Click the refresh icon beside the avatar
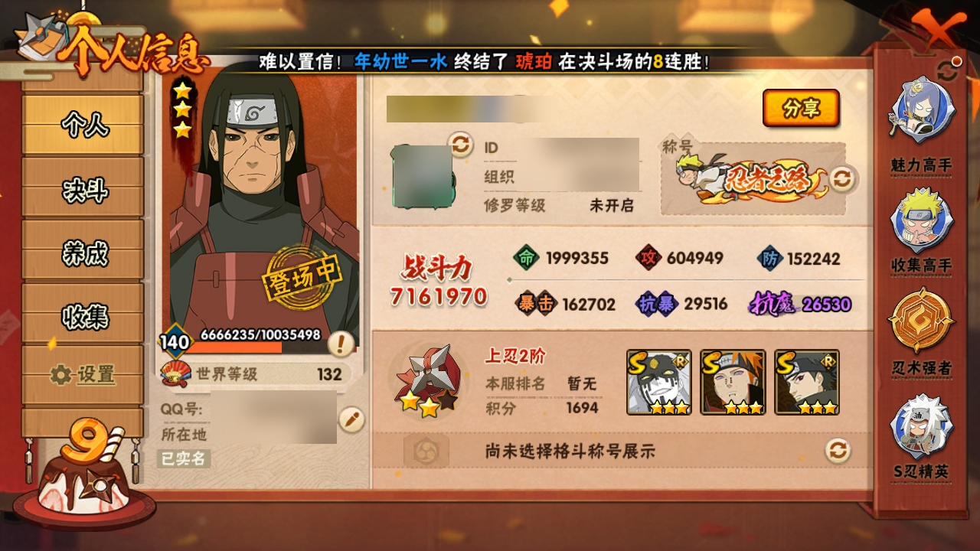The width and height of the screenshot is (980, 551). click(x=460, y=144)
